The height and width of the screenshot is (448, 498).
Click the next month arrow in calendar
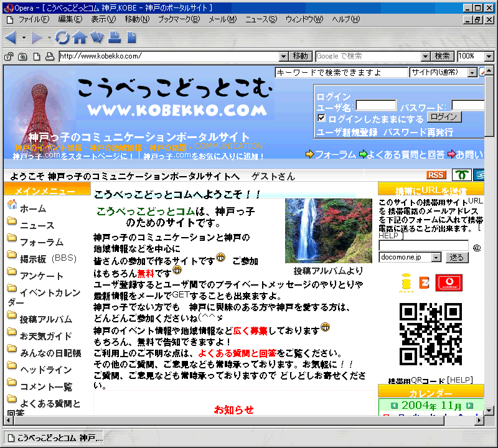coord(469,406)
